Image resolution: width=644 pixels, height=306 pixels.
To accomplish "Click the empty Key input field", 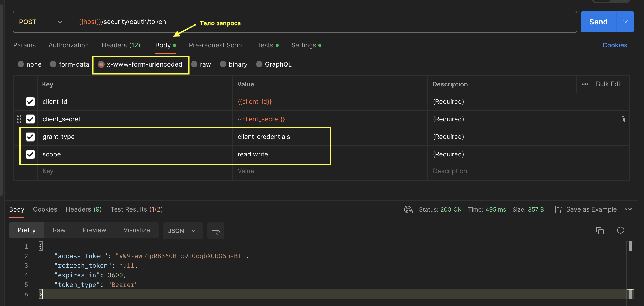I will pos(134,171).
